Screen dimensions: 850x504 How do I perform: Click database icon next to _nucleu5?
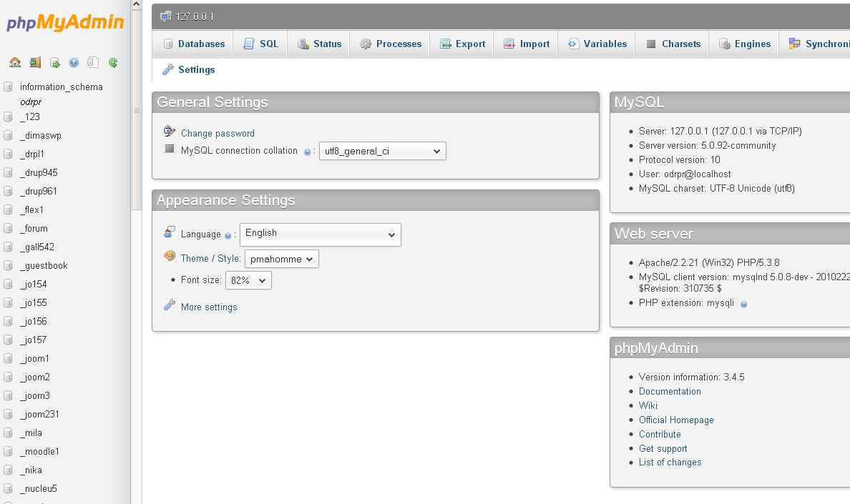[8, 489]
